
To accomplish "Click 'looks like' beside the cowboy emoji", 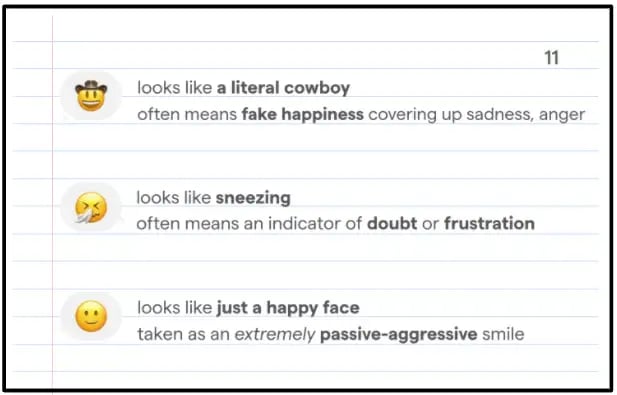I will tap(175, 87).
